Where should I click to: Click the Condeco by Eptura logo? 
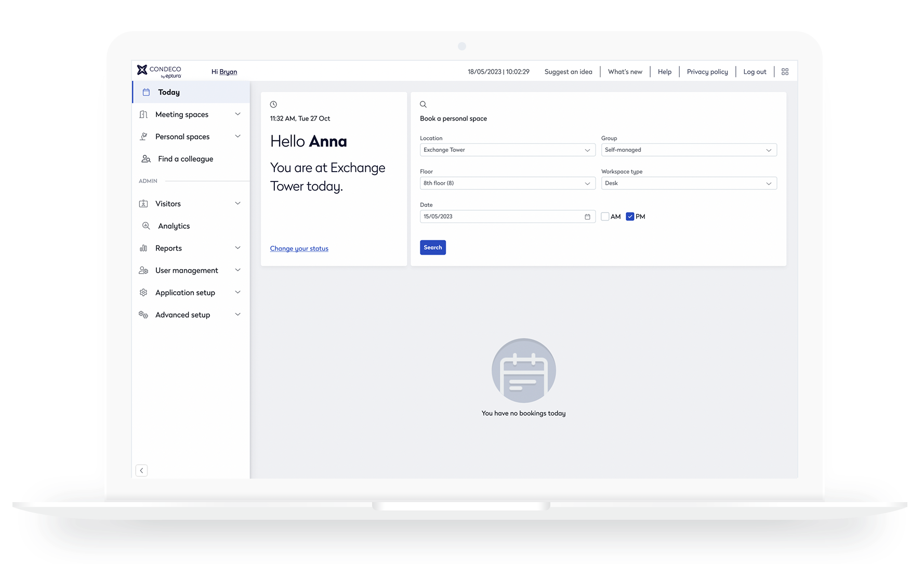coord(159,71)
